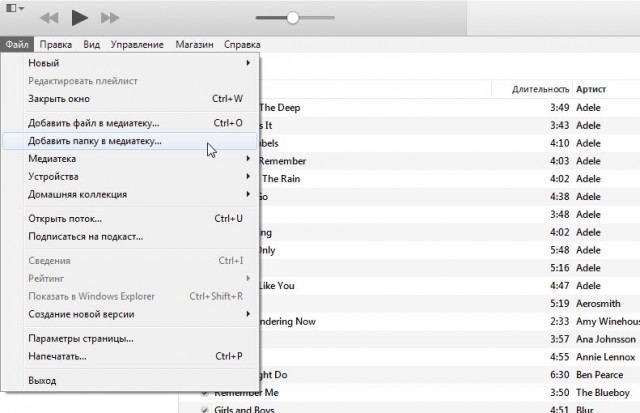Screen dimensions: 640x413
Task: Open the Управление menu
Action: point(137,44)
